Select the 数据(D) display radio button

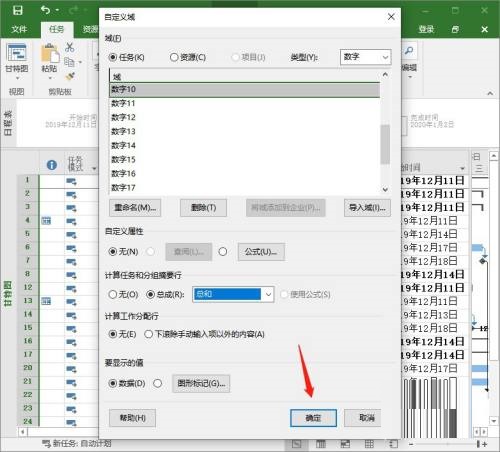(113, 383)
